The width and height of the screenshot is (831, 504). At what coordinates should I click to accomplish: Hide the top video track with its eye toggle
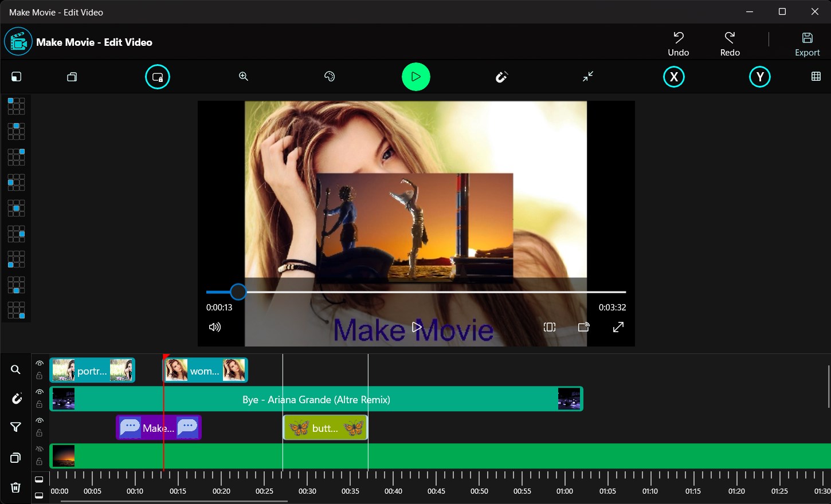click(x=40, y=363)
